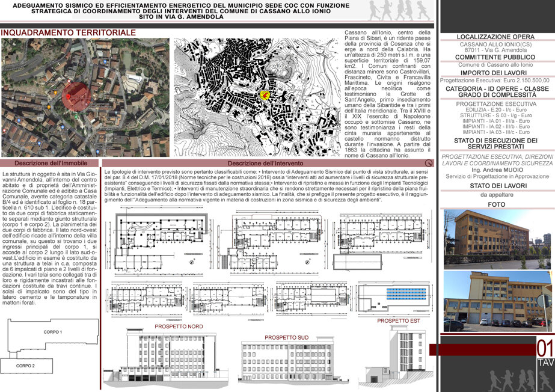The height and width of the screenshot is (392, 555).
Task: Click the circular icon in Descrizione dell'Intervento header
Action: 429,163
